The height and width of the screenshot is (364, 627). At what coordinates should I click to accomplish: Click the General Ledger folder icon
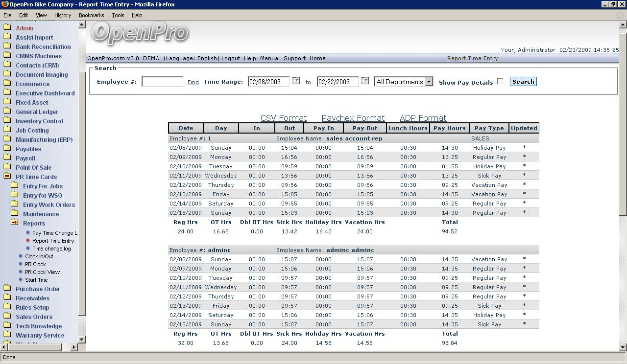click(x=7, y=112)
